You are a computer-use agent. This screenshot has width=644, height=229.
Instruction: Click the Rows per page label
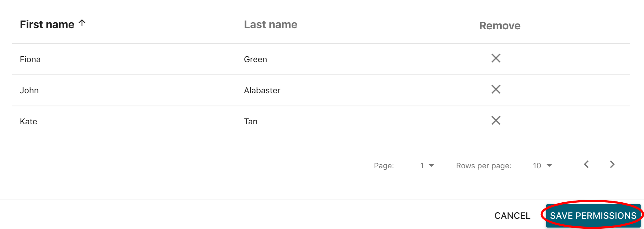click(484, 166)
